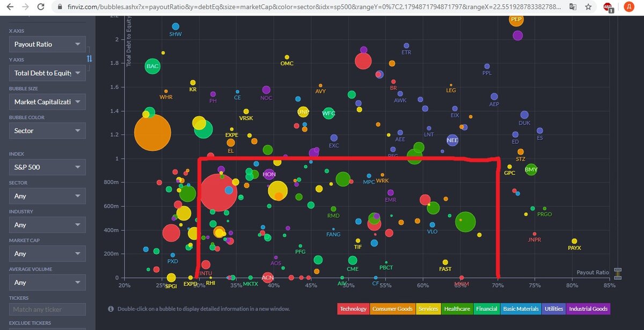
Task: Open the Chrome profile avatar menu
Action: coord(630,8)
